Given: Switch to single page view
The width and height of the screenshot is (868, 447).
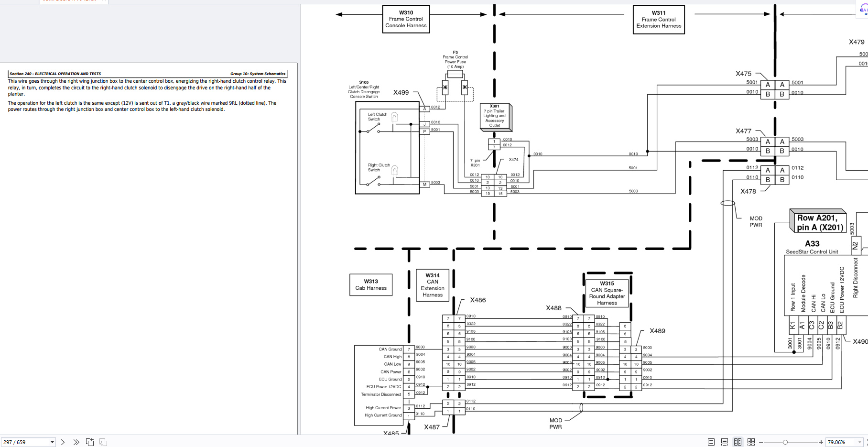Looking at the screenshot, I should pyautogui.click(x=711, y=442).
